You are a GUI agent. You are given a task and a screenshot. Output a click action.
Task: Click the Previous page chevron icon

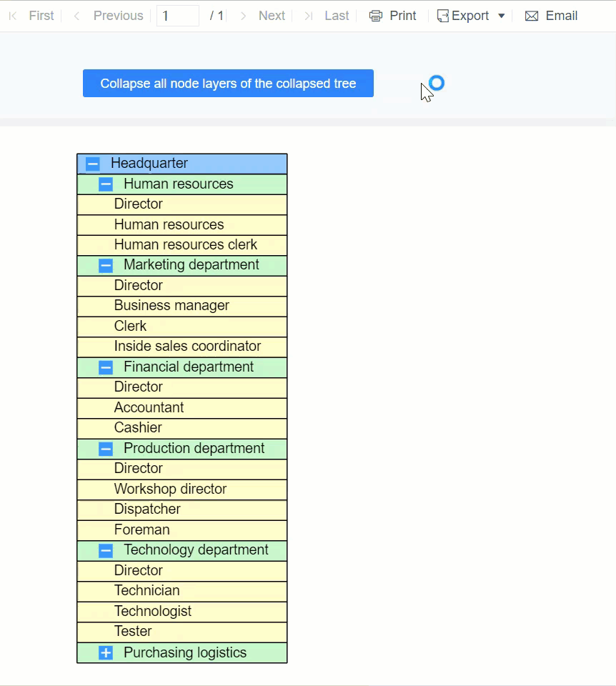pos(76,16)
